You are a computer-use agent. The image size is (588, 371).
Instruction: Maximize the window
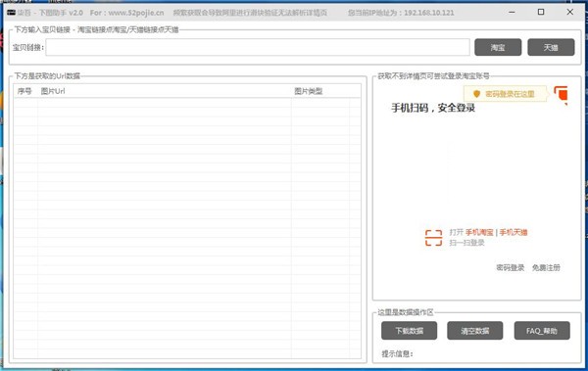[541, 12]
